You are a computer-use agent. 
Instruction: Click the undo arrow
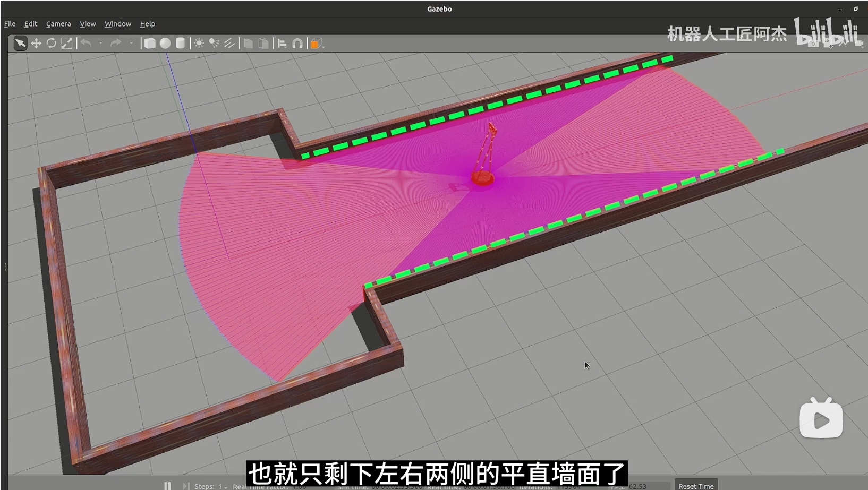tap(86, 43)
